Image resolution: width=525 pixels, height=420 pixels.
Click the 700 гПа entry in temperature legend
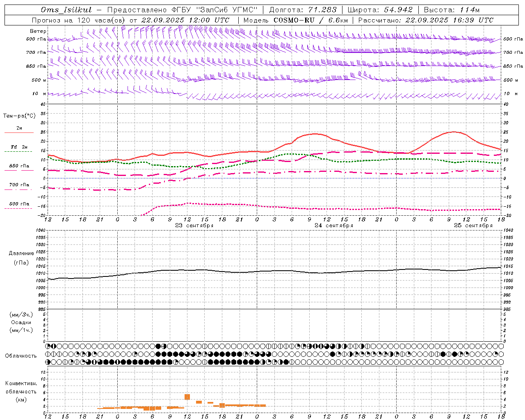[x=19, y=185]
